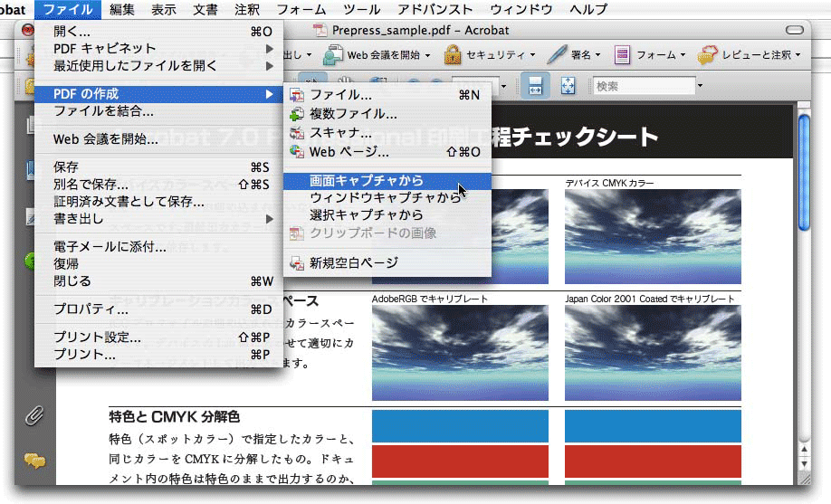Open レビューと注釈 dropdown arrow
The image size is (831, 504).
(x=798, y=55)
